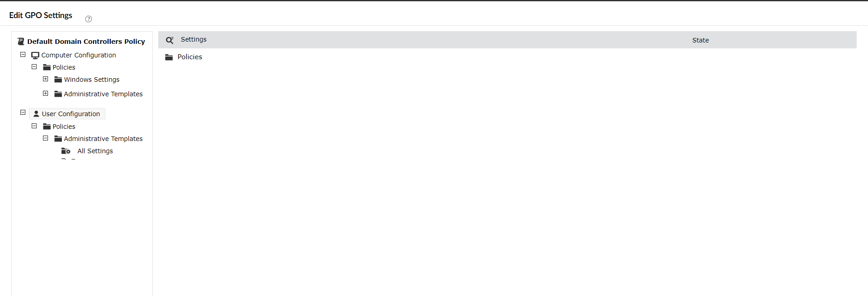
Task: Expand the Windows Settings node
Action: tap(45, 79)
